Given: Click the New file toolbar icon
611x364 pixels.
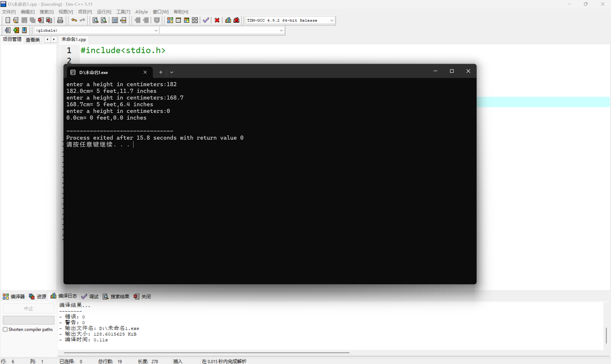Looking at the screenshot, I should (x=8, y=20).
